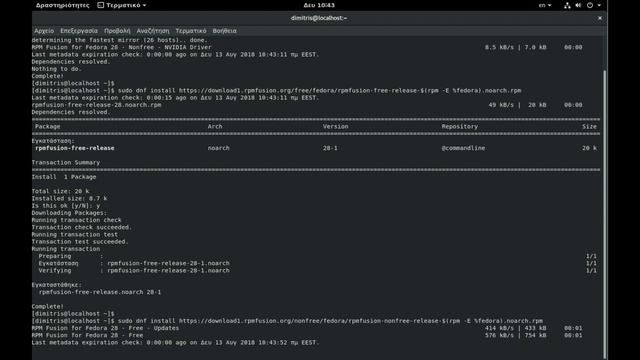Click the Package column header text

pos(47,127)
